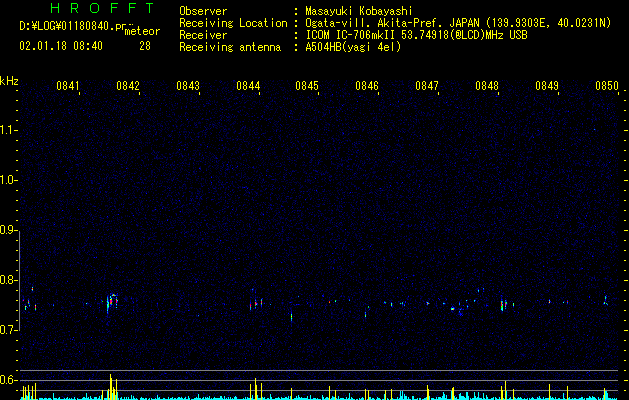The height and width of the screenshot is (400, 629).
Task: Click the meteor echo cluster just before 0842
Action: 112,303
